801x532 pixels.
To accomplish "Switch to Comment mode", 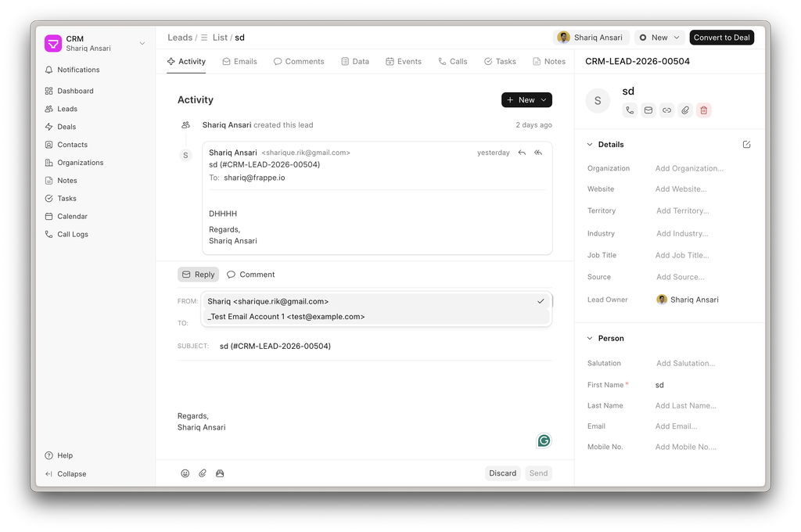I will [x=250, y=275].
